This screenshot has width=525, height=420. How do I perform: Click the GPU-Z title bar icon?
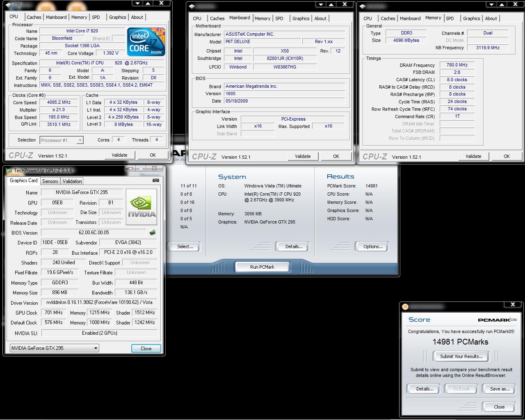point(9,170)
